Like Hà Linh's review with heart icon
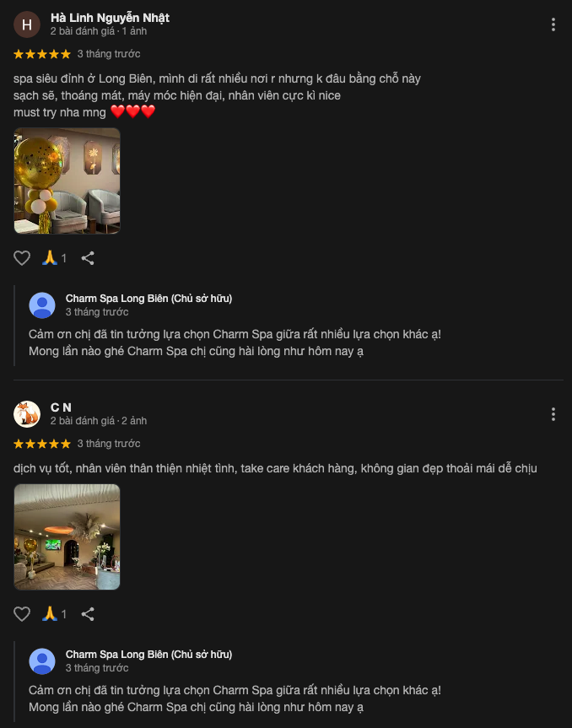Viewport: 572px width, 728px height. coord(22,258)
